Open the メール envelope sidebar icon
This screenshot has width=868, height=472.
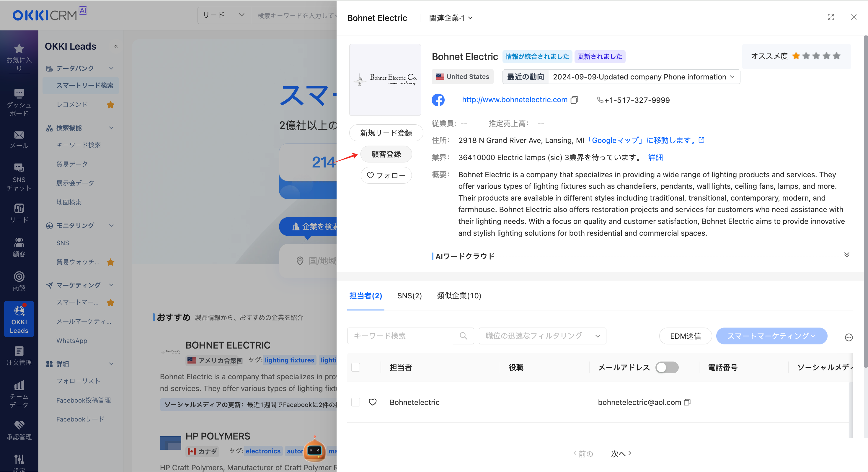pyautogui.click(x=19, y=140)
